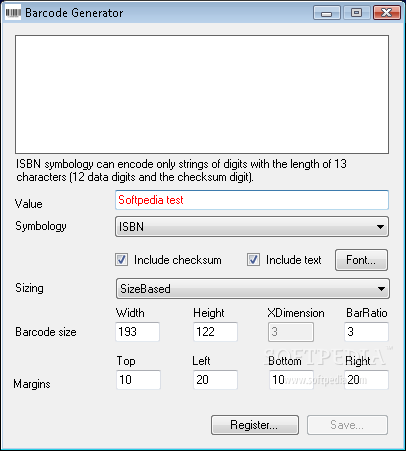Viewport: 406px width, 451px height.
Task: Maximize the Barcode Generator window
Action: point(357,13)
